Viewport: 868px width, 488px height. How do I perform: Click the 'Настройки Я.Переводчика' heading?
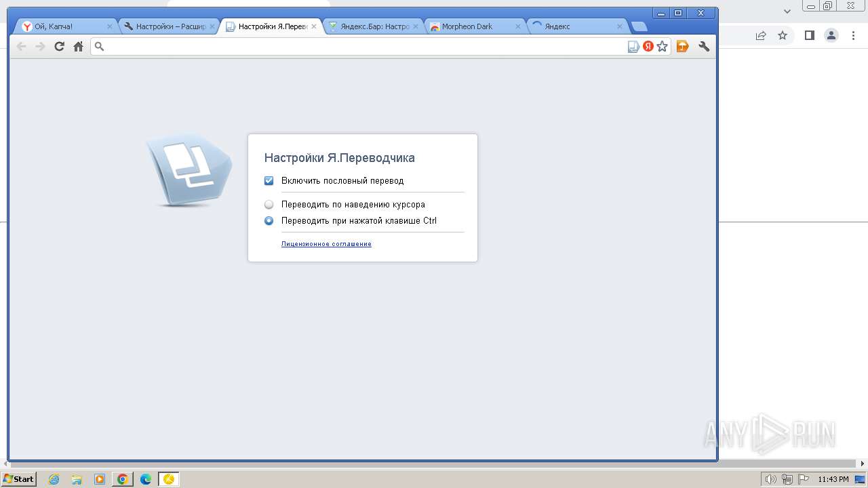(x=339, y=158)
